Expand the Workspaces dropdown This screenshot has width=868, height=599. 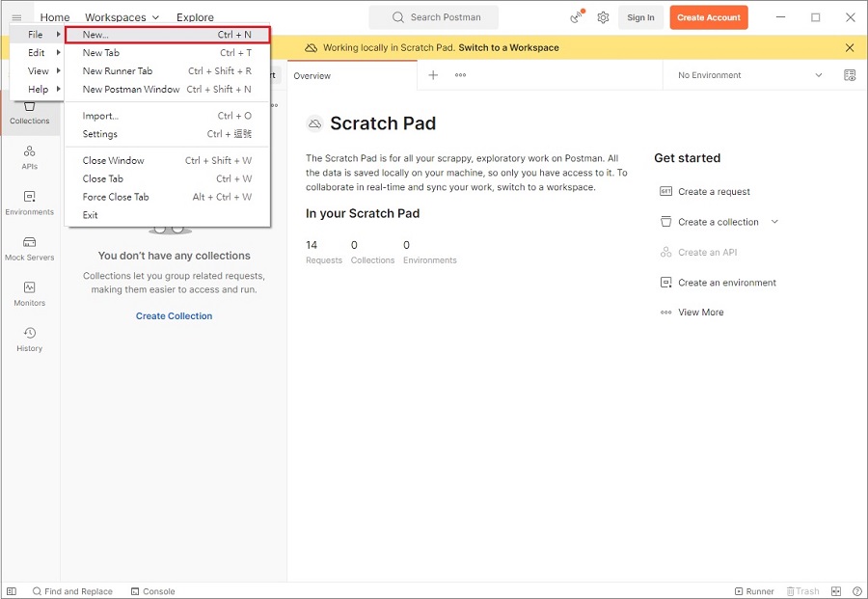(122, 17)
